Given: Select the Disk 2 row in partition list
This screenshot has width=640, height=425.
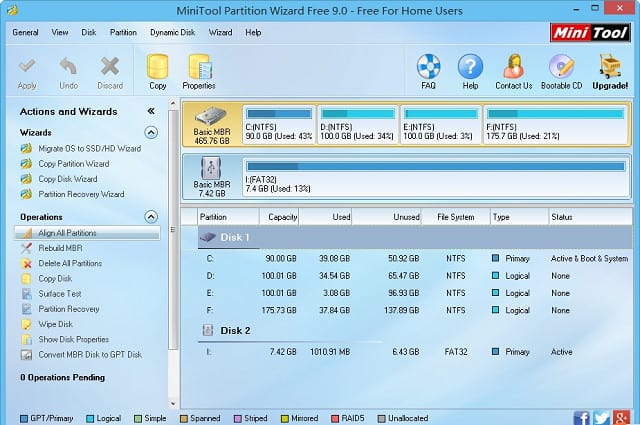Looking at the screenshot, I should (x=415, y=331).
